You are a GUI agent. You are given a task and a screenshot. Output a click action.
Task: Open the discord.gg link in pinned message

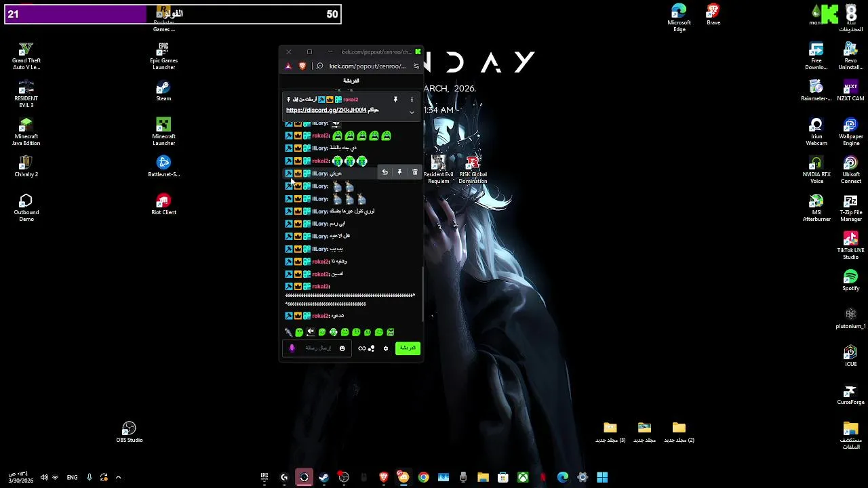click(x=326, y=110)
